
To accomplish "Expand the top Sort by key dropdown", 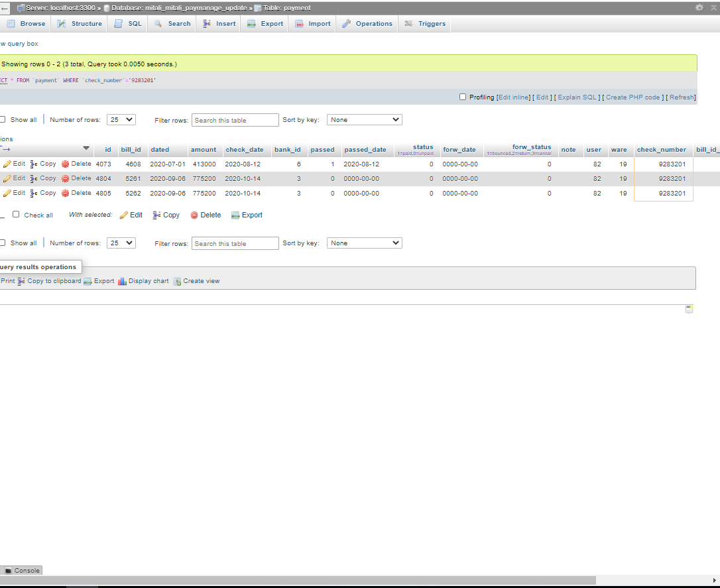I will [364, 120].
